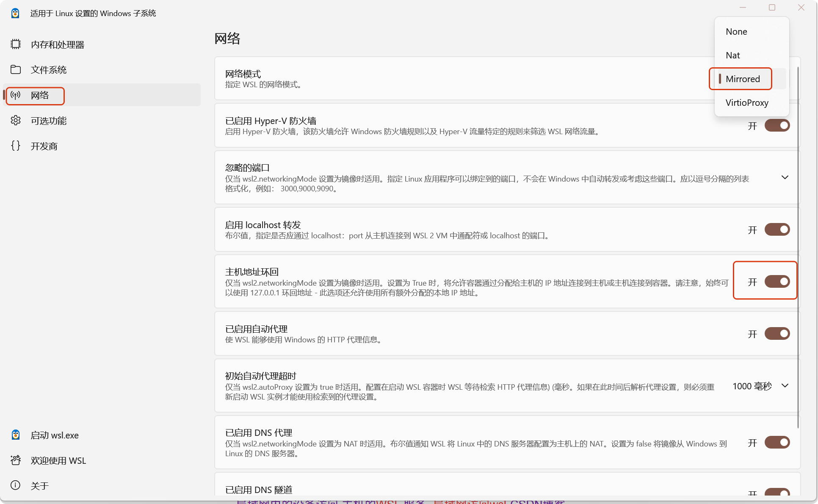Toggle the Hyper-V 防火墙 switch

[777, 126]
